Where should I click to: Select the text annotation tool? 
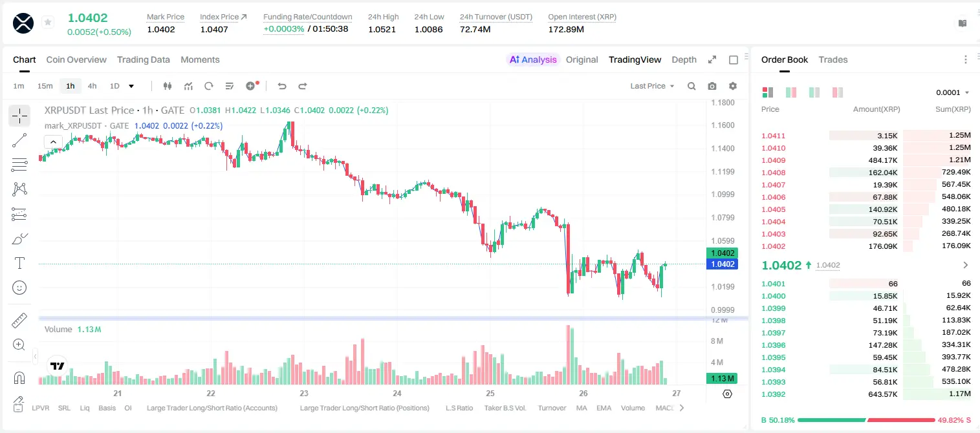pos(19,263)
